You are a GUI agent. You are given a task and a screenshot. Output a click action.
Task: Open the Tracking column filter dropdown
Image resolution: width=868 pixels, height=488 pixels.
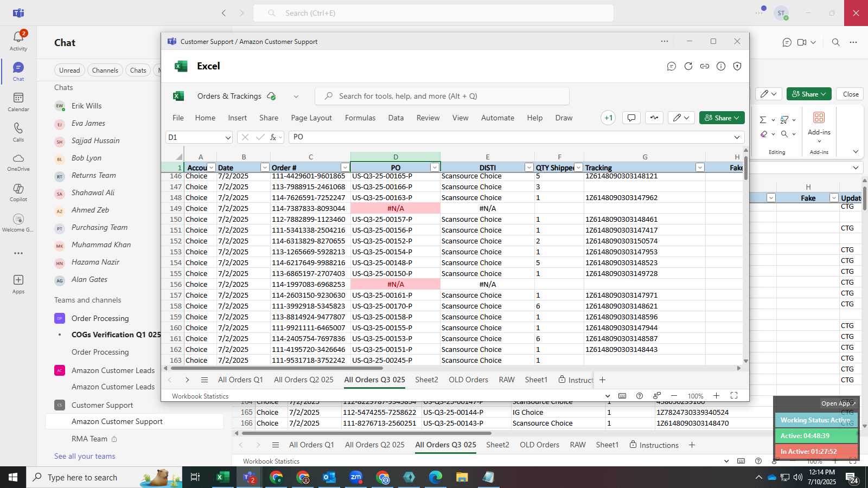point(699,168)
